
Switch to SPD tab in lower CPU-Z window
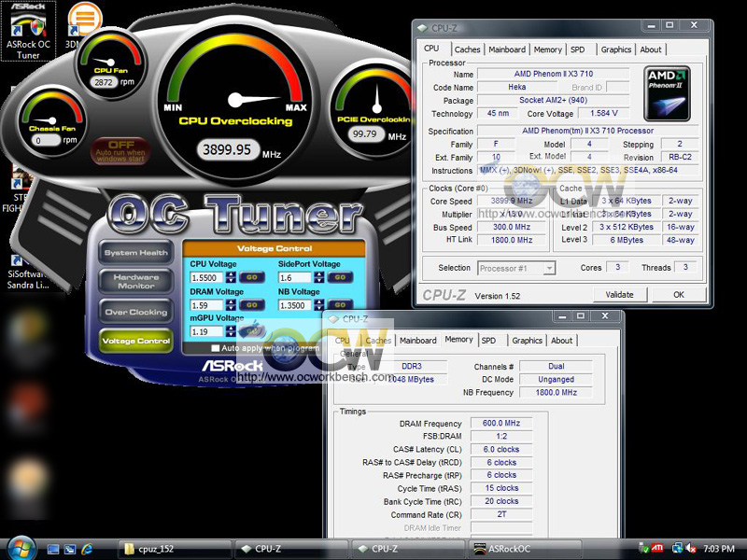488,341
